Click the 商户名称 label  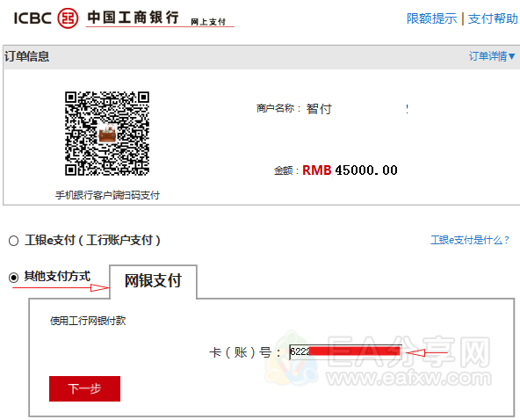[x=275, y=108]
